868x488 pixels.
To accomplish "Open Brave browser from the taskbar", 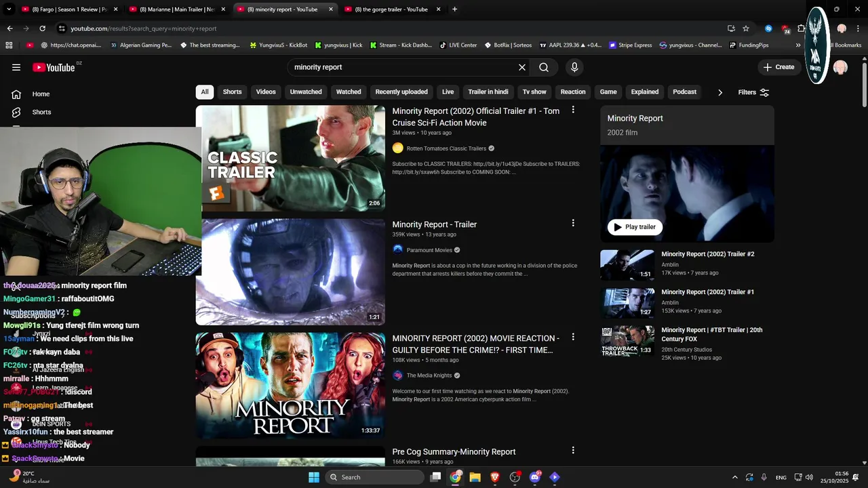I will pyautogui.click(x=495, y=477).
